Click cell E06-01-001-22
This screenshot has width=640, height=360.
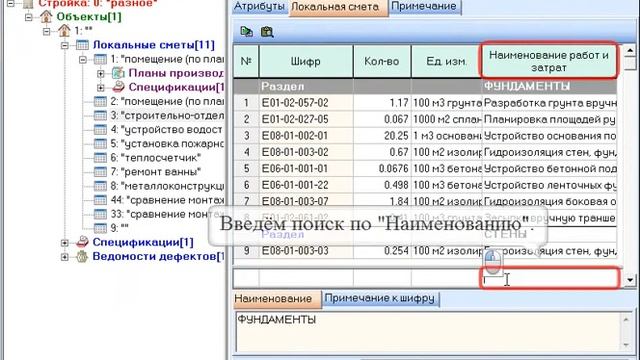click(306, 185)
